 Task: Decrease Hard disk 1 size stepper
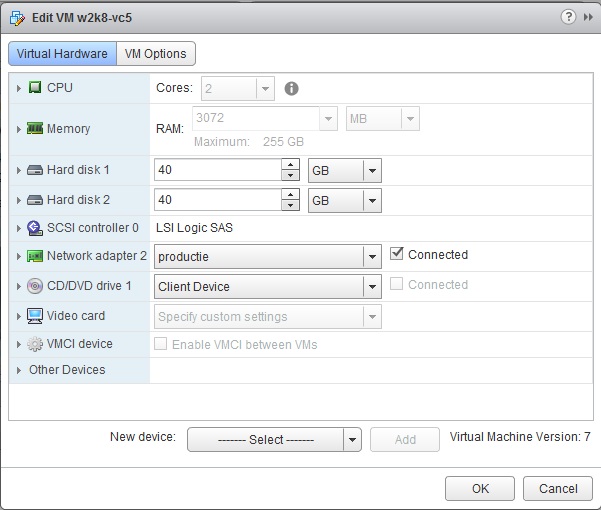(x=290, y=175)
